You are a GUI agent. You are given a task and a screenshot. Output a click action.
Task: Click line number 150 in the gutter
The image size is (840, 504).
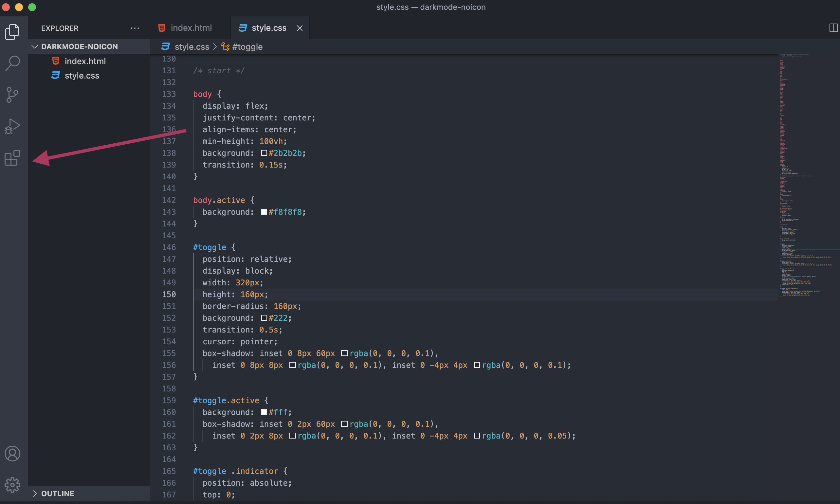169,295
